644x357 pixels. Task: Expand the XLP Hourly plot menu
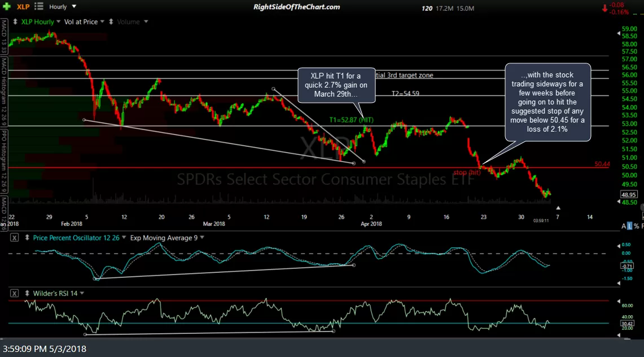[x=58, y=22]
